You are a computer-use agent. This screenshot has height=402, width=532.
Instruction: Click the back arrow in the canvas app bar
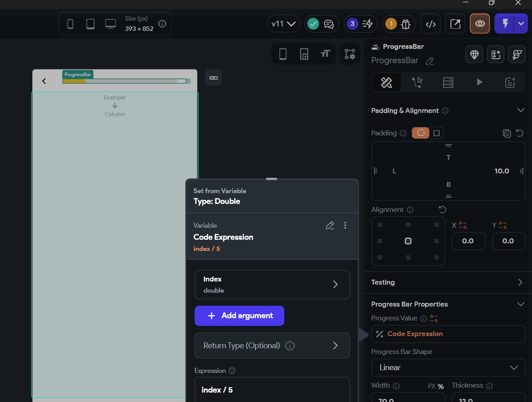pos(44,81)
